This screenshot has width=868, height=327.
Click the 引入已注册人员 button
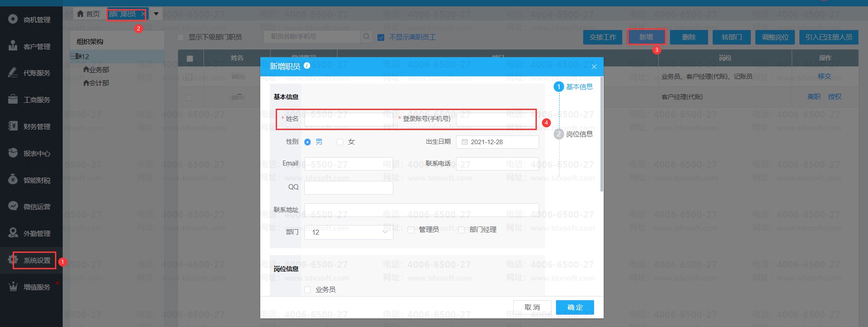828,37
